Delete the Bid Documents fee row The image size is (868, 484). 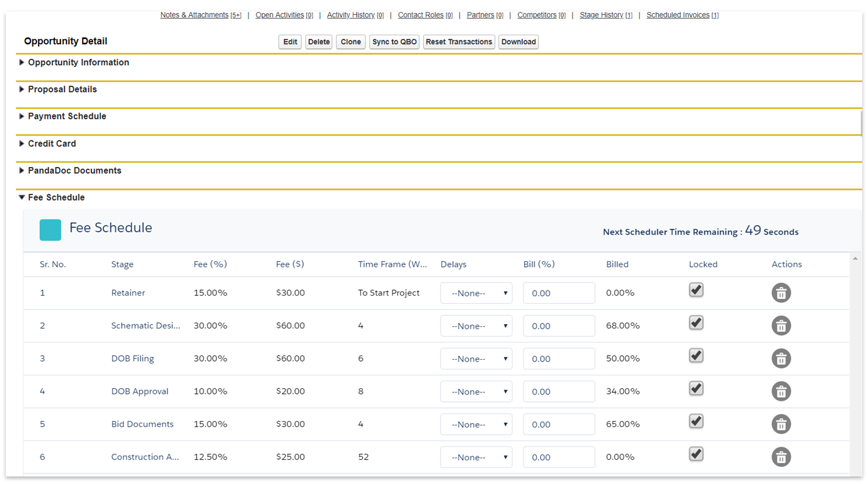click(x=781, y=425)
